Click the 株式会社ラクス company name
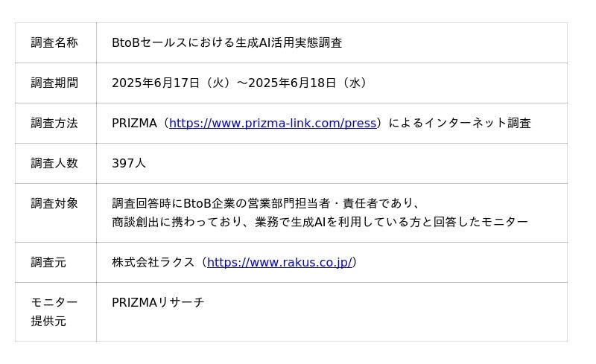The image size is (596, 364). click(x=153, y=262)
